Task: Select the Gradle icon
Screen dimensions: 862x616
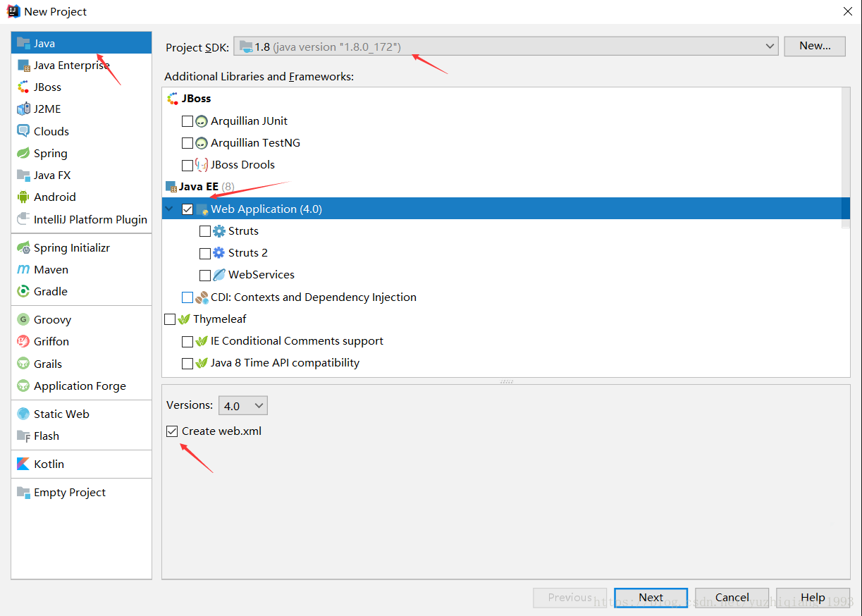Action: pyautogui.click(x=23, y=291)
